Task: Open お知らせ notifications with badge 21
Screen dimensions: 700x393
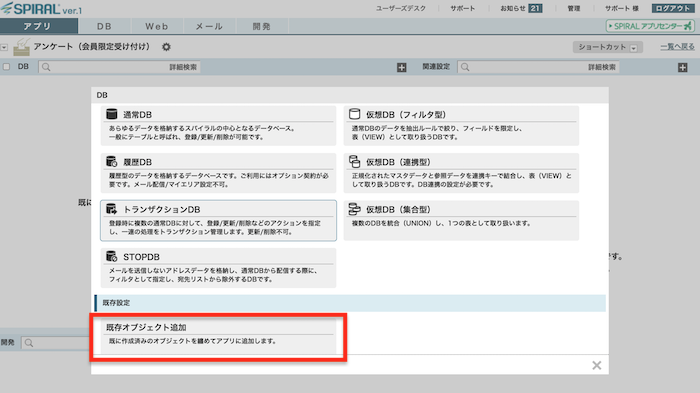Action: tap(521, 8)
